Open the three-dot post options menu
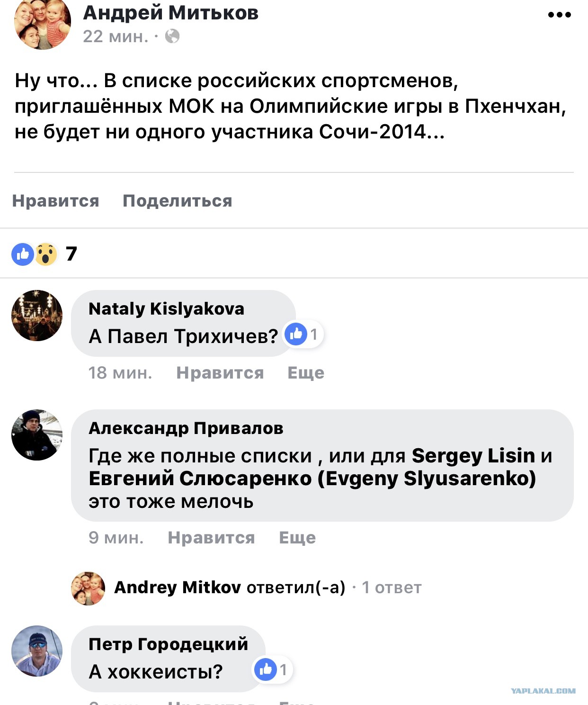This screenshot has width=588, height=705. (x=559, y=15)
